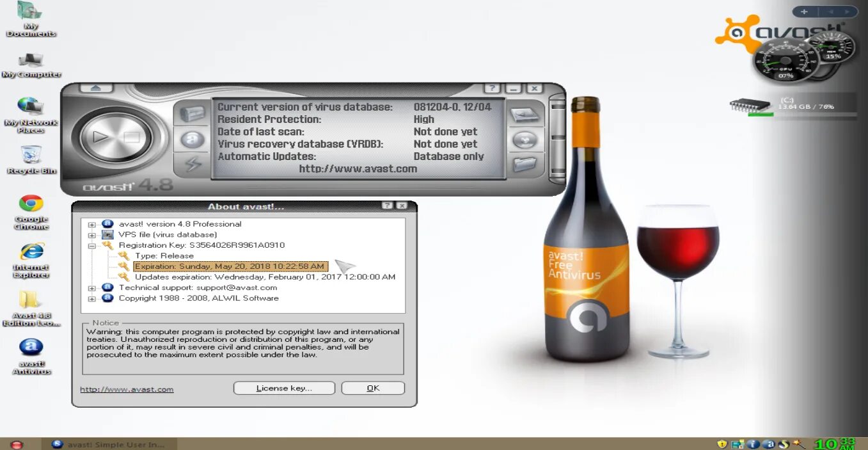The image size is (868, 450).
Task: Open the Recycle Bin desktop icon
Action: coord(31,159)
